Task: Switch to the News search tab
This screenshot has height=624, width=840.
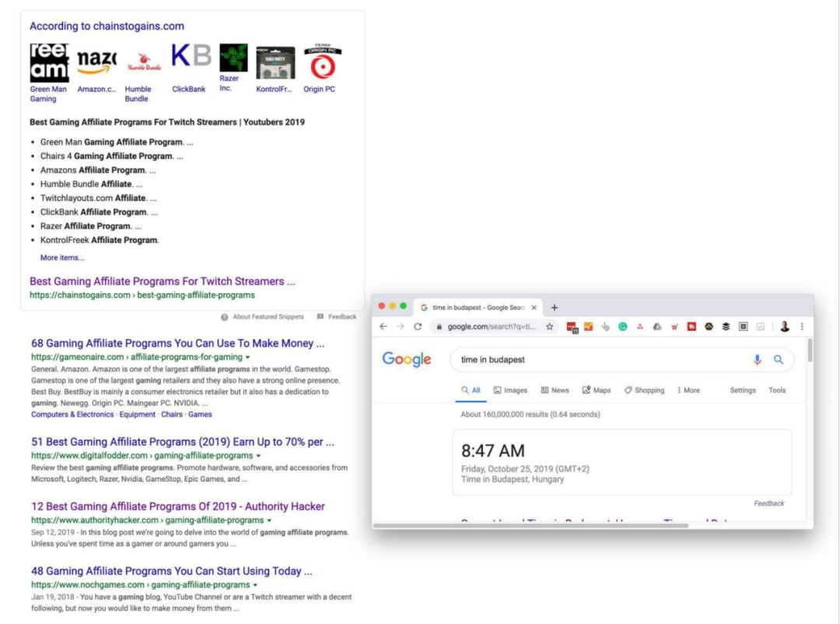Action: click(558, 389)
